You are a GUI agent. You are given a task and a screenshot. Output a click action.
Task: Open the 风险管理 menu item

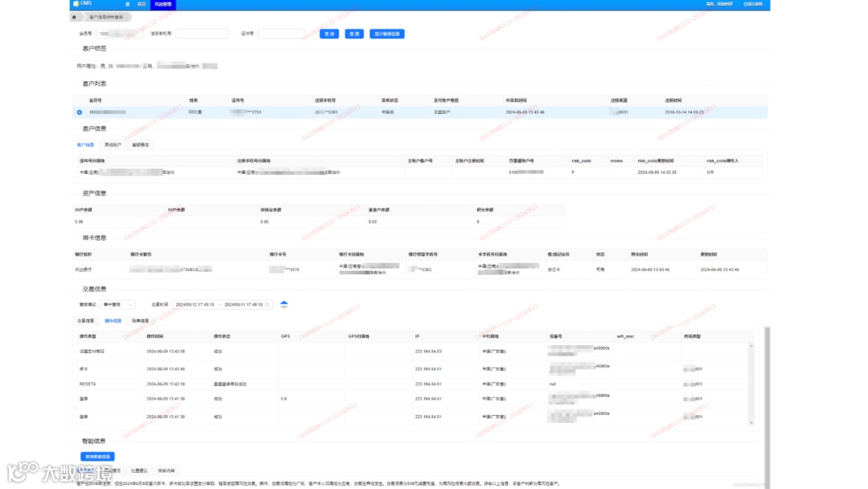(x=162, y=4)
